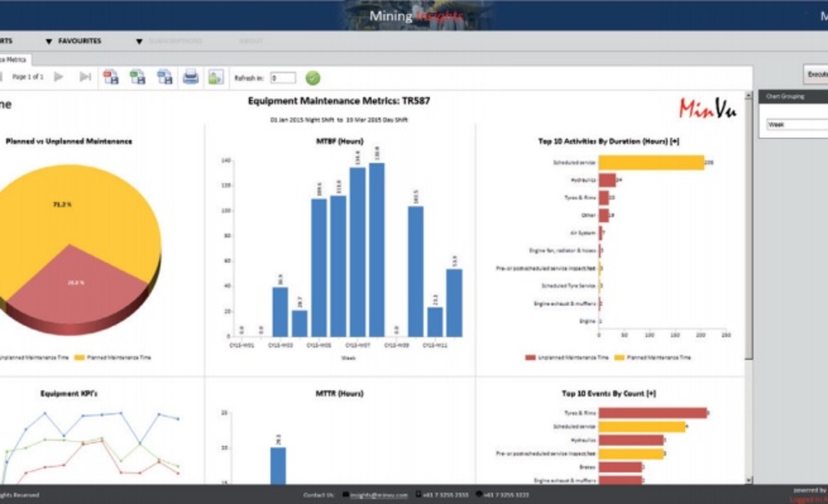Click the Refresh in input field
Viewport: 828px width, 504px height.
[283, 78]
